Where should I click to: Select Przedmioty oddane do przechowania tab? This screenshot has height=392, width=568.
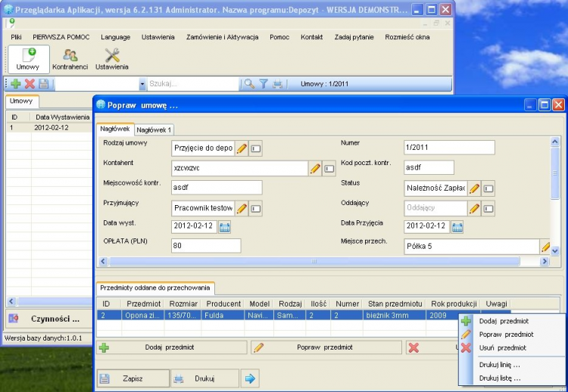155,288
